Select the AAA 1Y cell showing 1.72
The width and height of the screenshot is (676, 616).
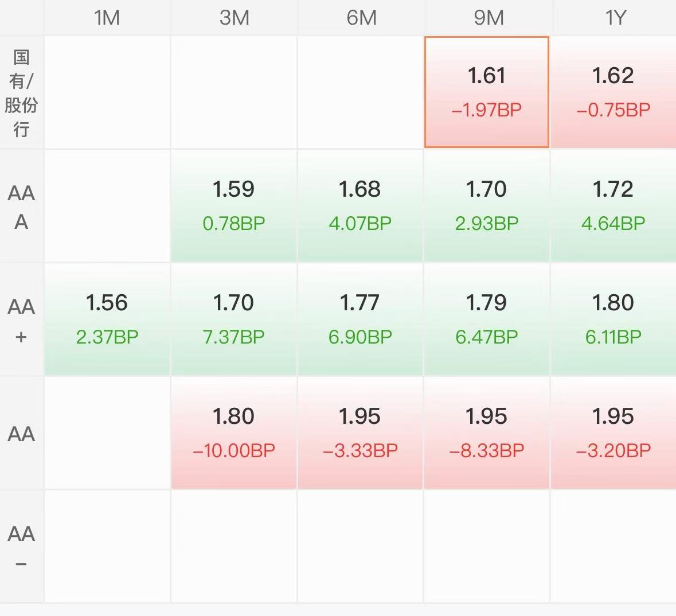614,206
